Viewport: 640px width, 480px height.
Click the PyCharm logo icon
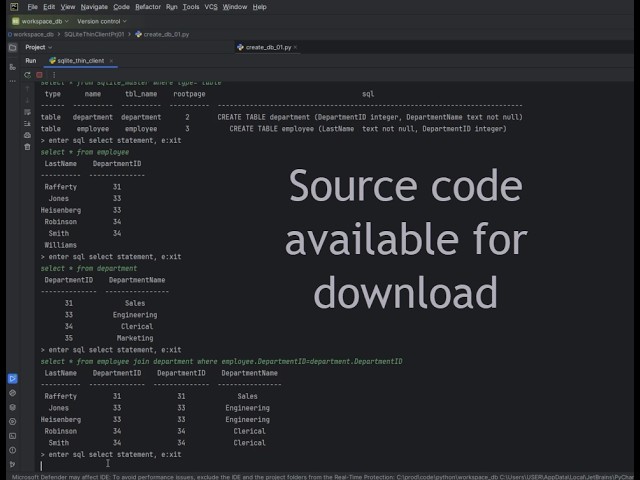(14, 7)
